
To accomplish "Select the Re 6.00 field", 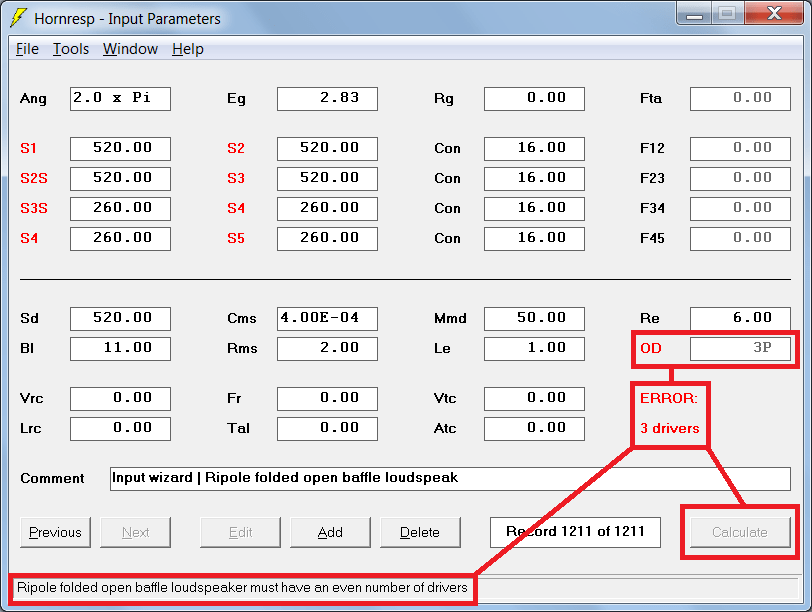I will coord(741,318).
